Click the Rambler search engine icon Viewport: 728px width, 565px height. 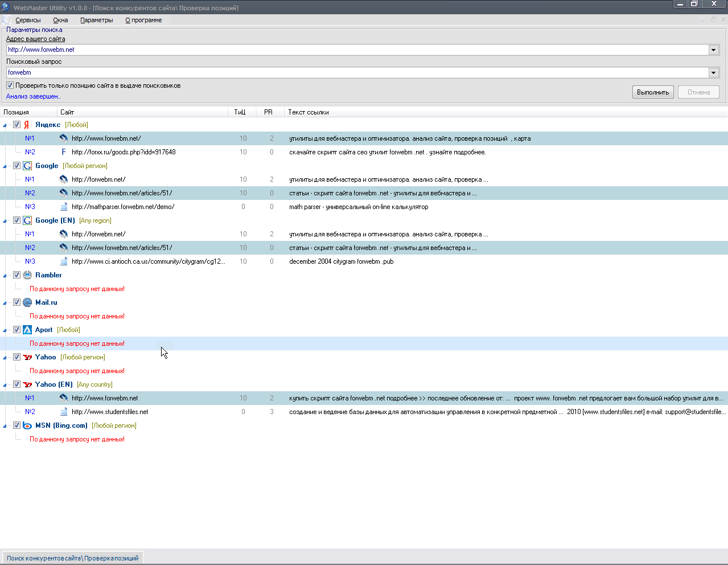tap(27, 275)
